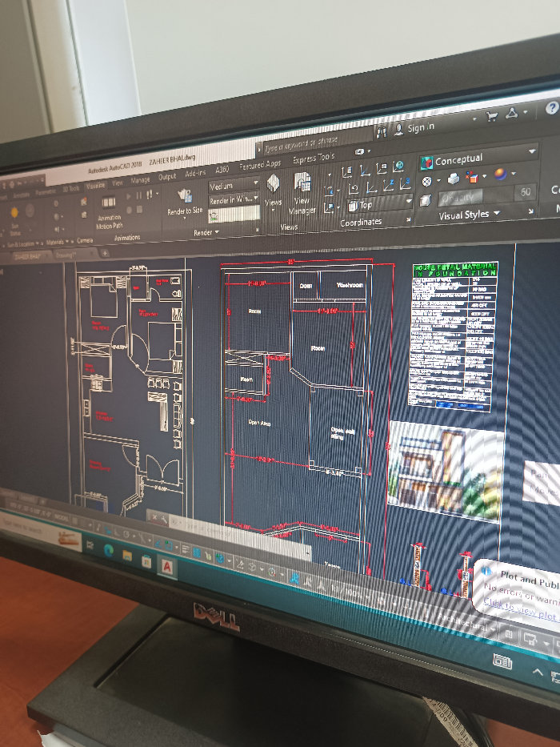Viewport: 560px width, 747px height.
Task: Open File Explorer from taskbar
Action: tap(127, 556)
